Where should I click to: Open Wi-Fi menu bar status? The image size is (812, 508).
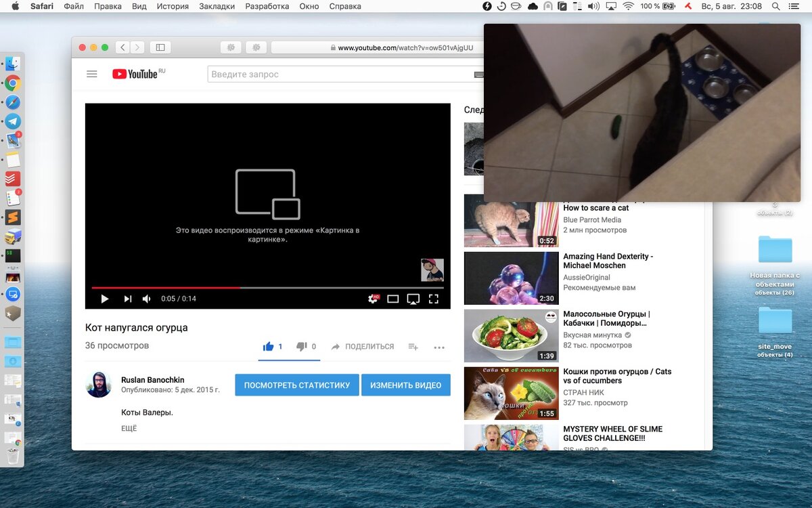tap(628, 6)
